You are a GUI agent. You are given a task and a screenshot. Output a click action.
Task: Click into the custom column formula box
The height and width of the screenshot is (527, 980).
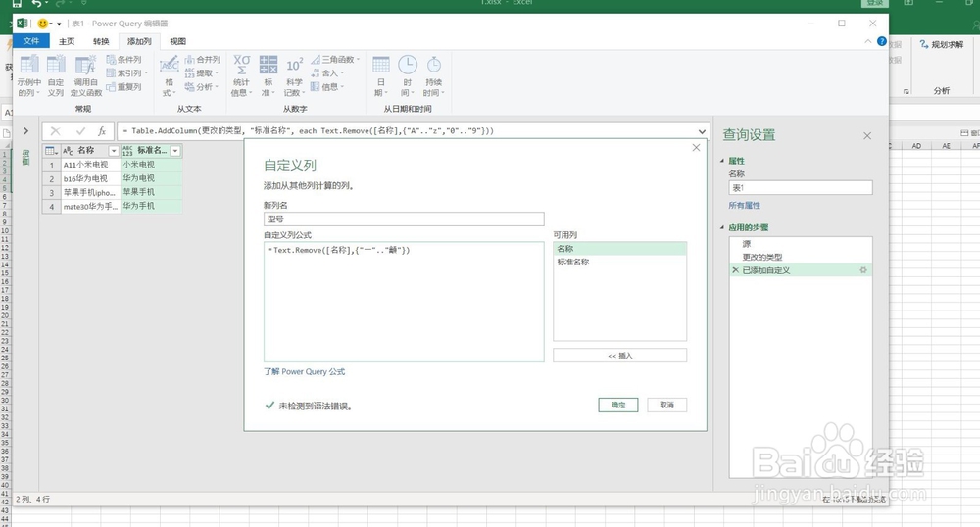coord(404,302)
